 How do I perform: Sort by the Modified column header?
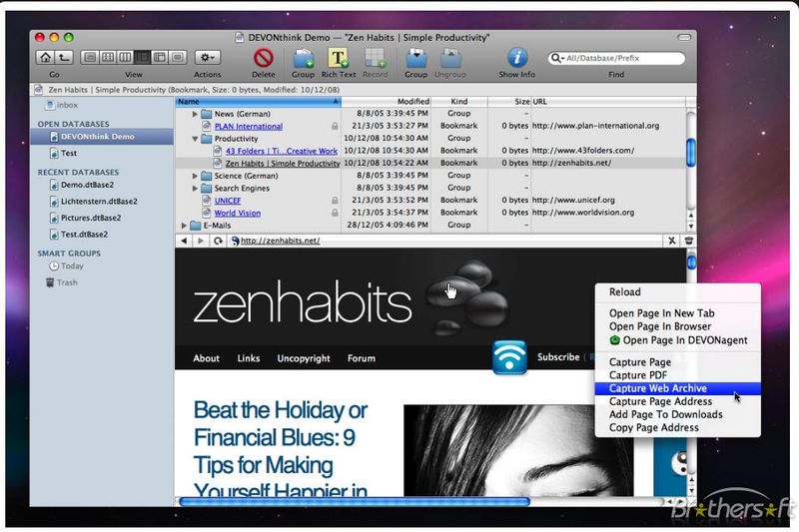pyautogui.click(x=386, y=101)
